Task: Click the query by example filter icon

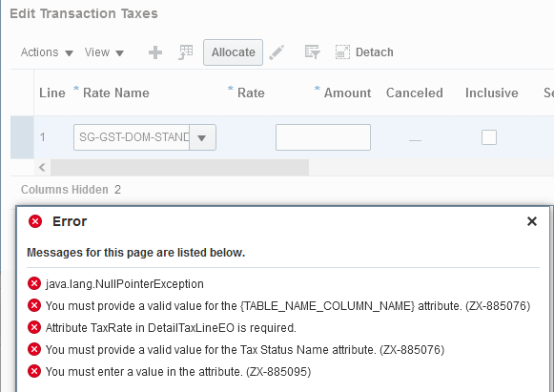Action: coord(313,52)
